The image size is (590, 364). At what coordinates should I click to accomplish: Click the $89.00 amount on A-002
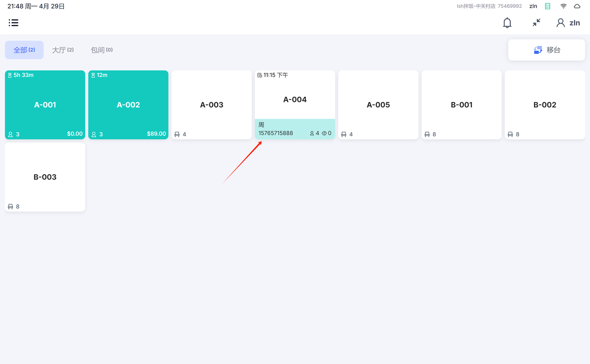(156, 134)
